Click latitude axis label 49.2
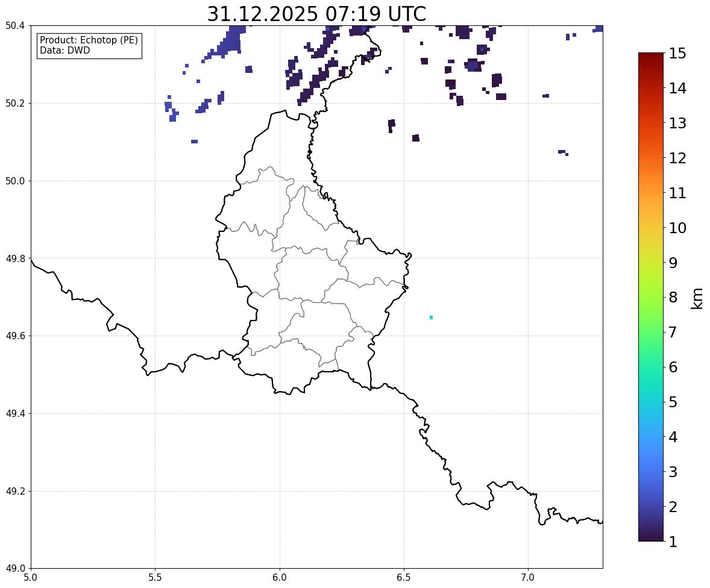This screenshot has width=710, height=588. click(14, 491)
